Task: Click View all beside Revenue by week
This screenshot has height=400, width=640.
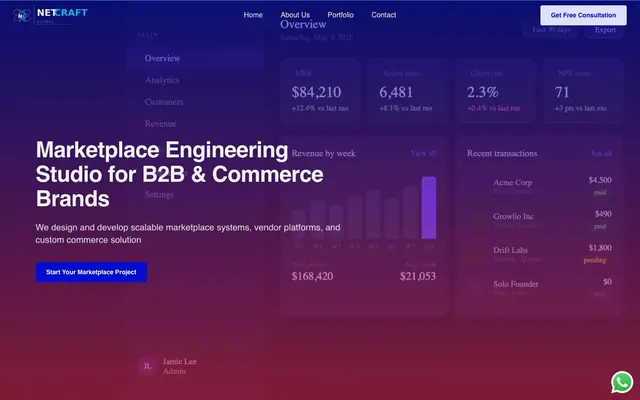Action: tap(423, 153)
